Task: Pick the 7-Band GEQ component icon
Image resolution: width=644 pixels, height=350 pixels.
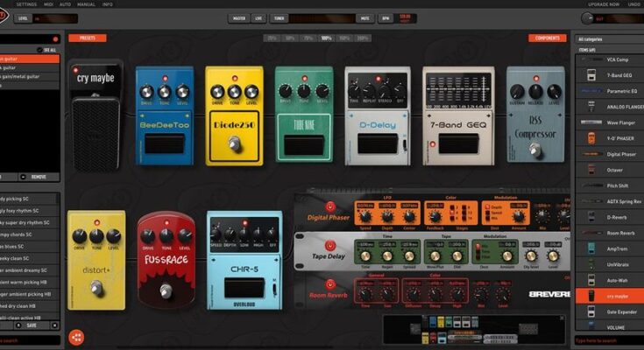Action: (591, 75)
